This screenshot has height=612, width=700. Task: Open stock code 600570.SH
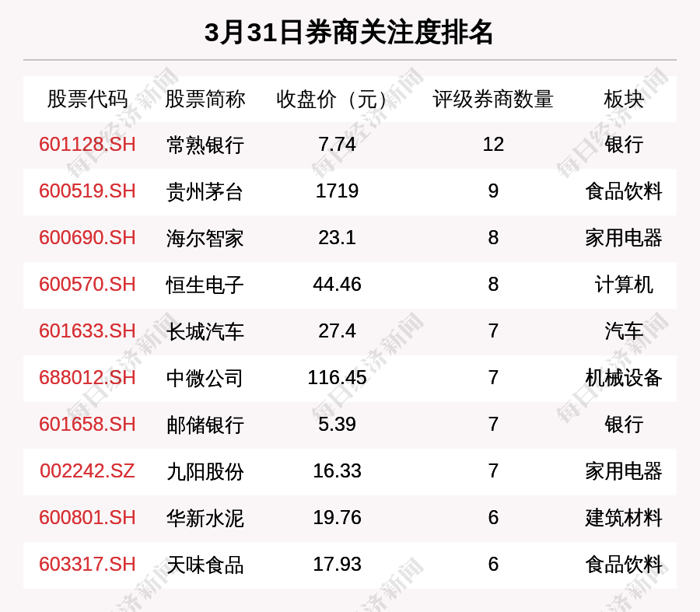(87, 285)
